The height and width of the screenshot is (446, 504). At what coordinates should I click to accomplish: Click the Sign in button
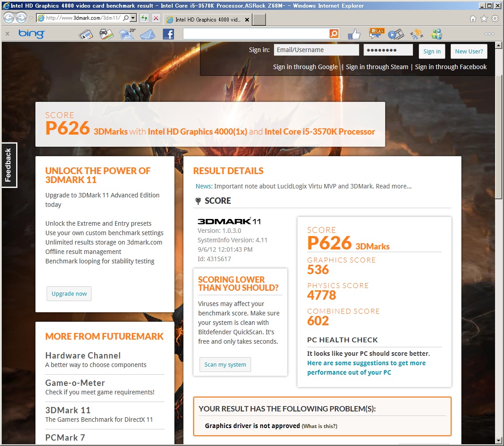pyautogui.click(x=432, y=52)
